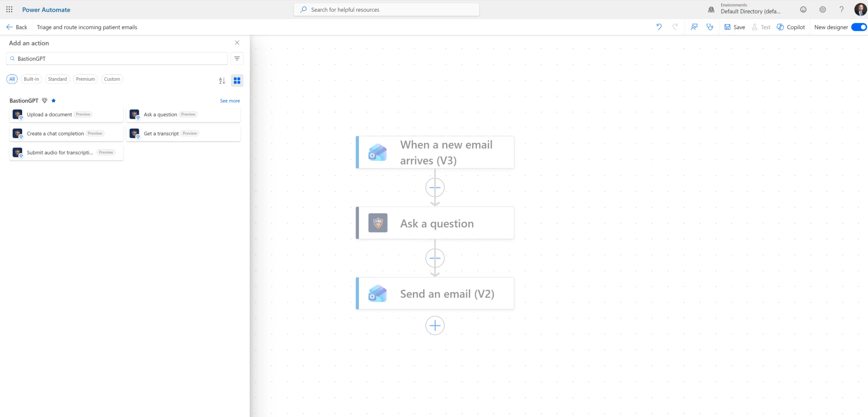Open the Copilot pane
Viewport: 868px width, 417px height.
point(791,27)
